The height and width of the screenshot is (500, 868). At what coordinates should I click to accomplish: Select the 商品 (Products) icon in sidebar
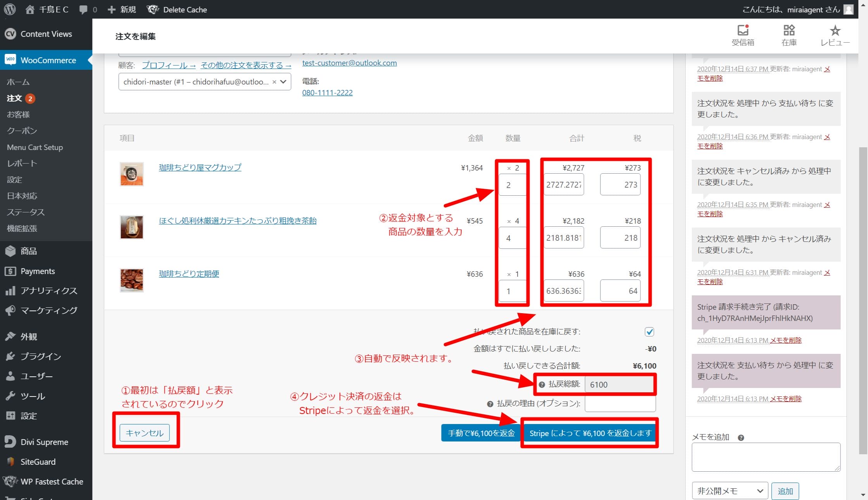pos(11,251)
